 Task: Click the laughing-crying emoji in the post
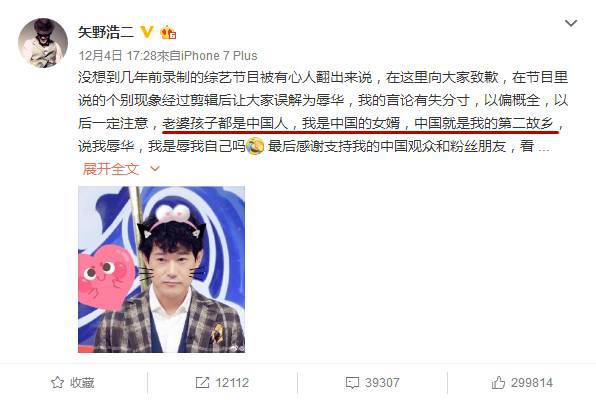(255, 146)
